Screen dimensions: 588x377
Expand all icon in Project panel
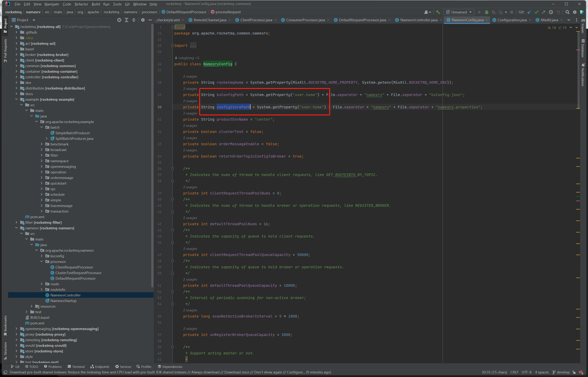coord(127,20)
